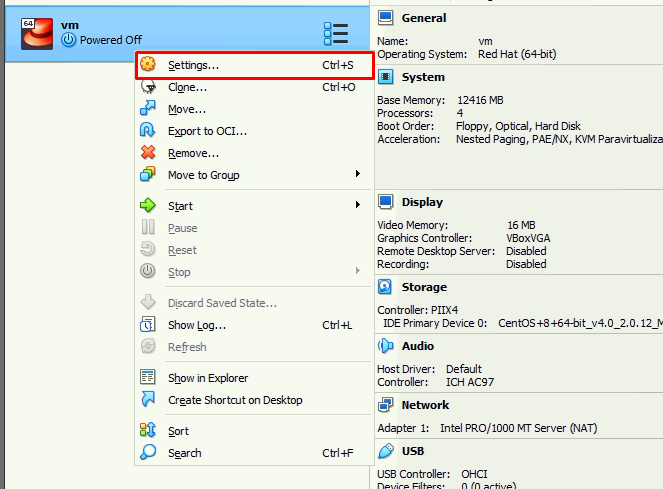Click the Export to OCI icon
This screenshot has height=489, width=663.
click(x=148, y=130)
